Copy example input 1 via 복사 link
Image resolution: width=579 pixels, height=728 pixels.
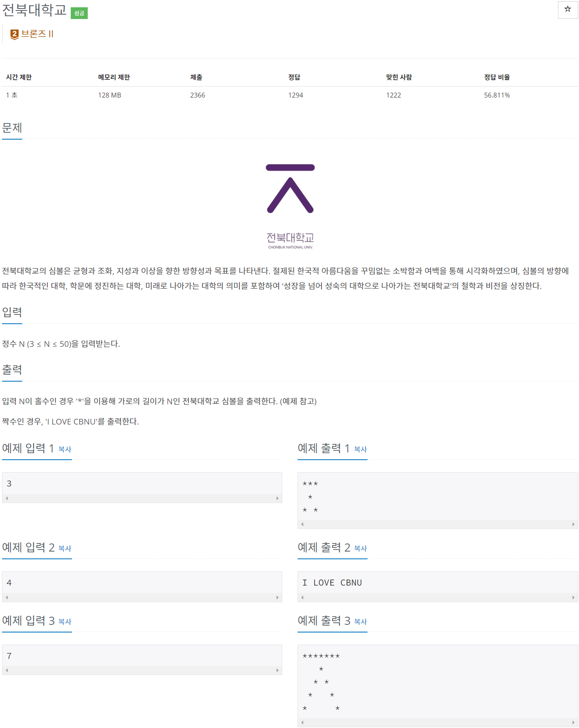pos(65,449)
